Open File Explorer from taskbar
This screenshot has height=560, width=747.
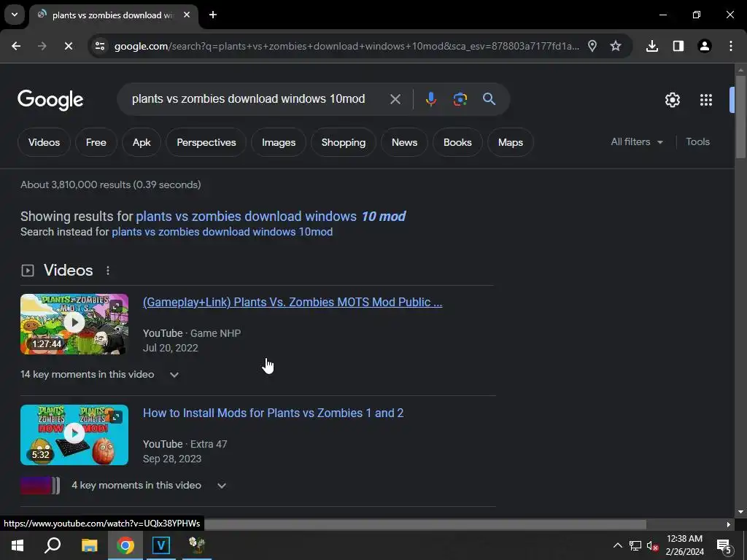(x=89, y=545)
